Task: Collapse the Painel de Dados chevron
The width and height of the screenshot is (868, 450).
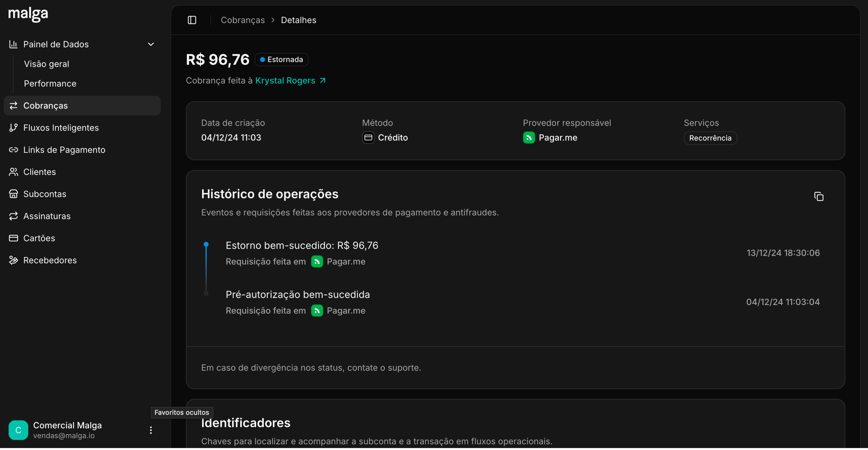Action: click(x=151, y=44)
